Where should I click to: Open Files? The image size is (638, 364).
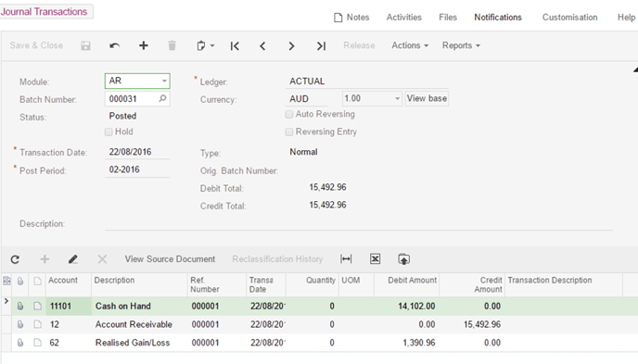(x=448, y=18)
